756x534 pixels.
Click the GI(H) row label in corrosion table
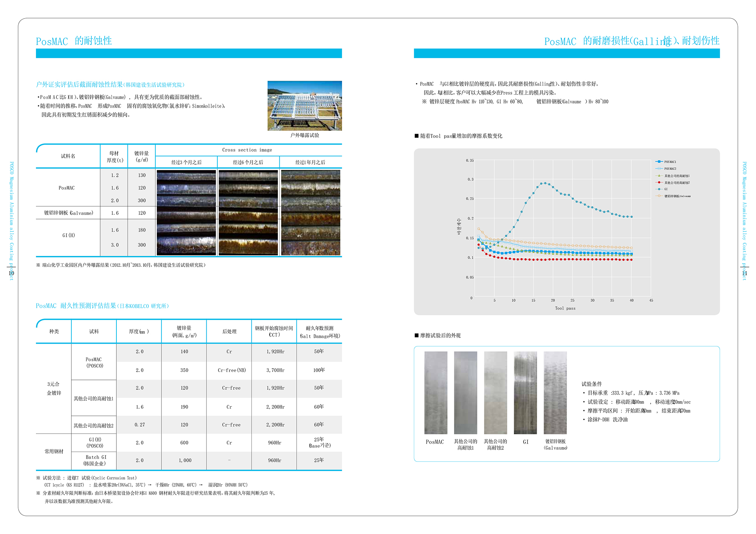68,235
